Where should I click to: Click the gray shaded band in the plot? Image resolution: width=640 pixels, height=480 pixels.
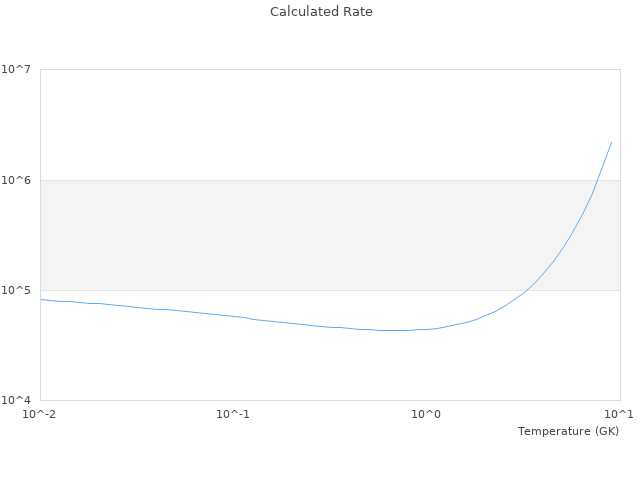(x=300, y=235)
